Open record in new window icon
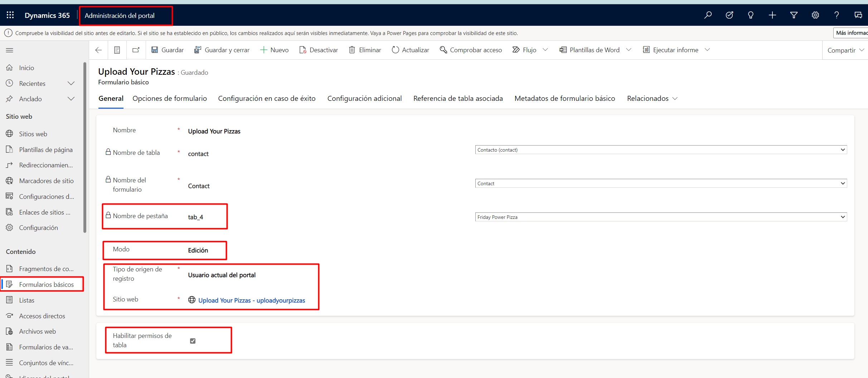Viewport: 868px width, 378px height. coord(136,50)
